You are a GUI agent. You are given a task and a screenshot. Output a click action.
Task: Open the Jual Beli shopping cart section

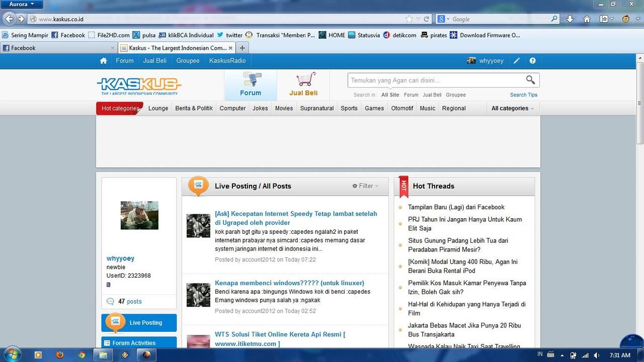303,85
